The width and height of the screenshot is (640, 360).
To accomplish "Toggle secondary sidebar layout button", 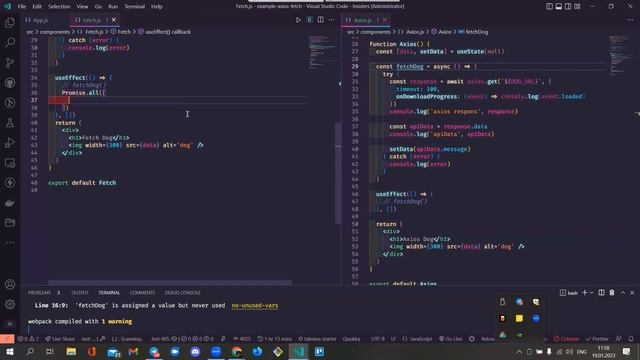I will [568, 6].
